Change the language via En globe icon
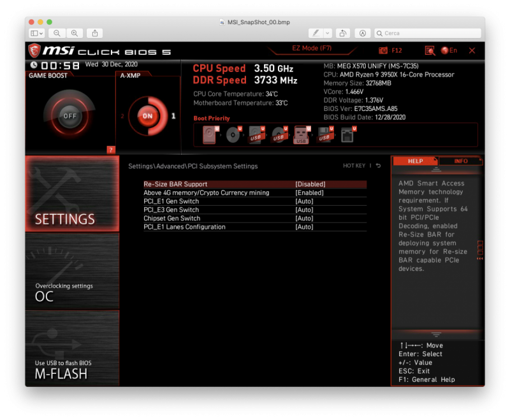 click(x=449, y=50)
